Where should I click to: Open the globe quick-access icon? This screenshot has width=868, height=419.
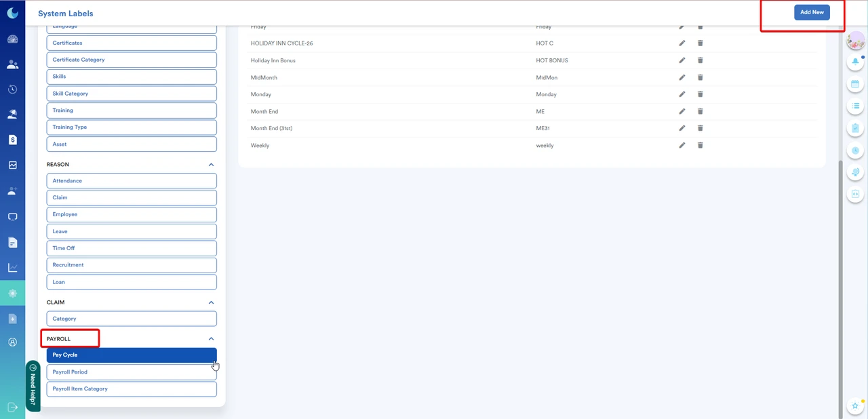[855, 172]
